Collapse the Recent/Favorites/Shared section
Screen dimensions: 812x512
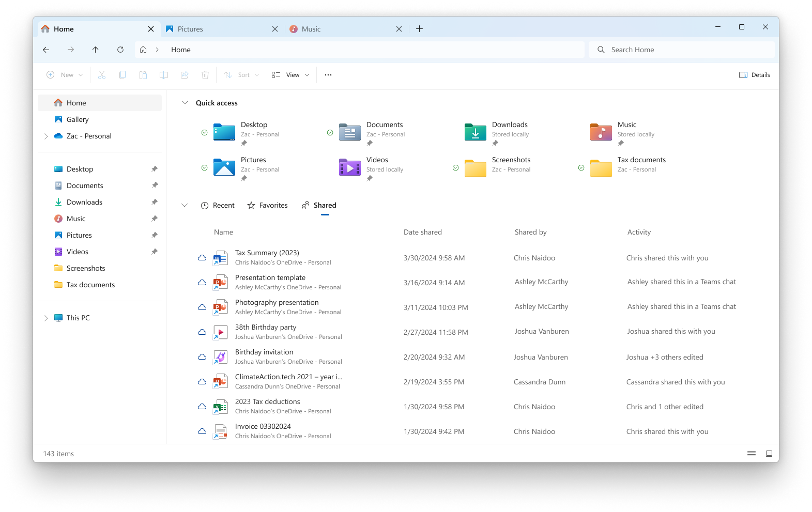[185, 205]
